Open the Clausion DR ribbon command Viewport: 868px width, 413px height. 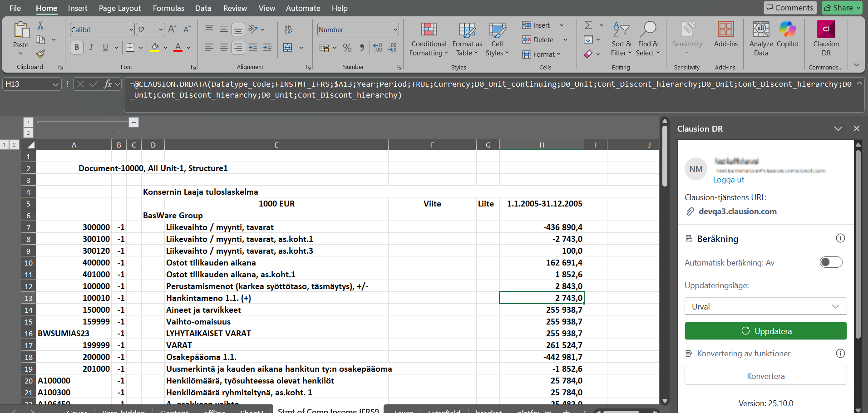[x=826, y=39]
